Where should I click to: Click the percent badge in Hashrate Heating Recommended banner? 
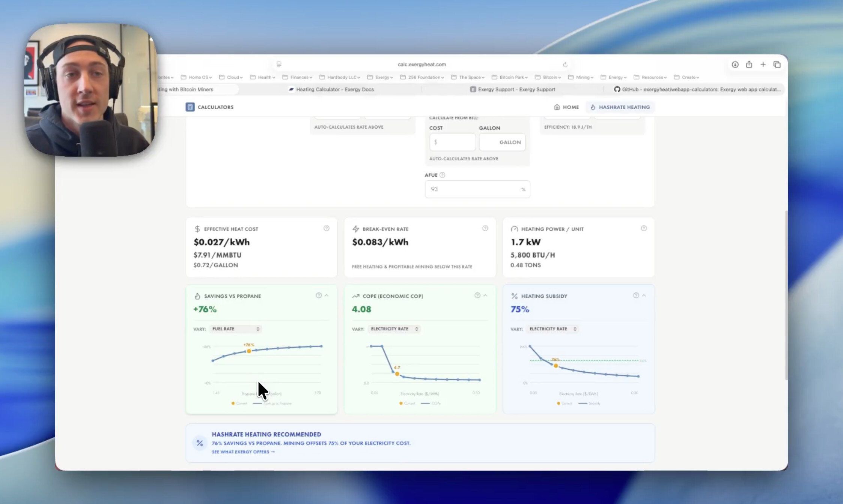pos(199,443)
